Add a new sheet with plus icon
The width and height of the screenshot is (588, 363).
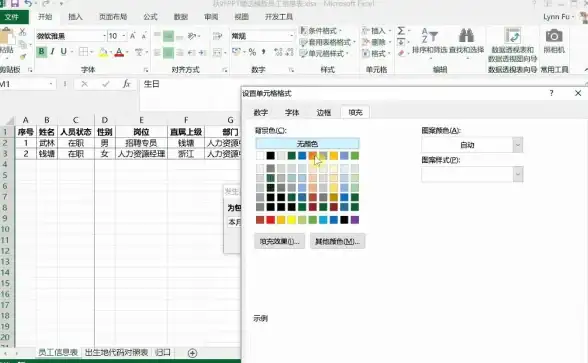[192, 353]
